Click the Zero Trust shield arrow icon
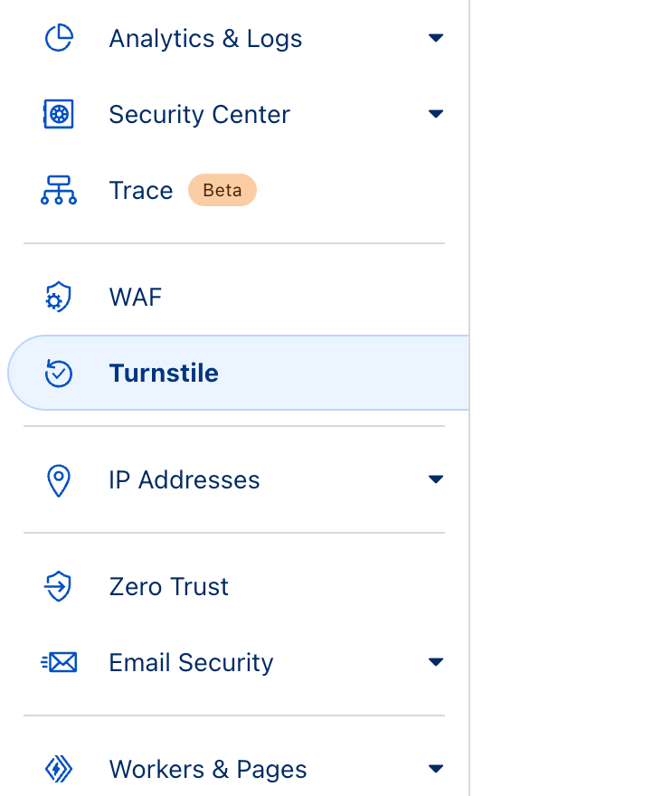 pos(59,587)
